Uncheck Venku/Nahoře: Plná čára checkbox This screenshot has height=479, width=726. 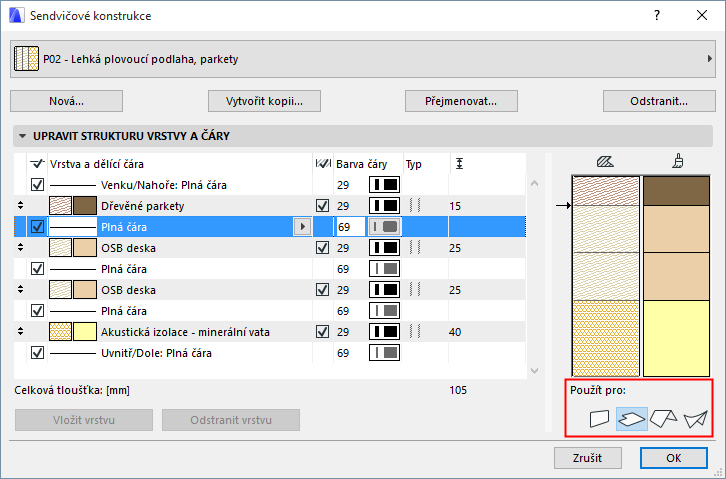pos(37,185)
